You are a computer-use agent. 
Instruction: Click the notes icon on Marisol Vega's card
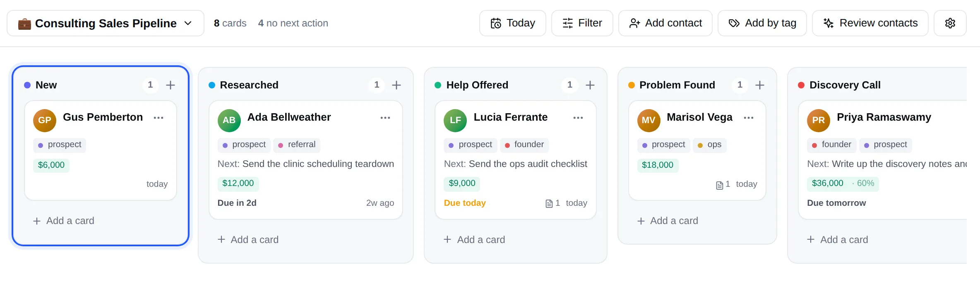tap(720, 185)
